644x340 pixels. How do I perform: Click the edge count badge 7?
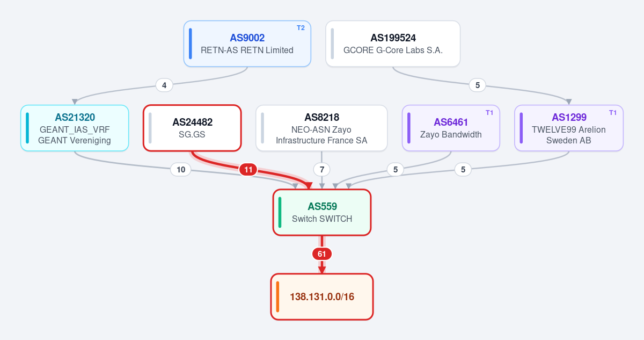point(322,170)
